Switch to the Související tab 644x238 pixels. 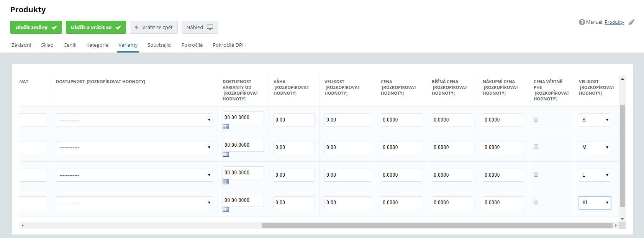pyautogui.click(x=160, y=45)
